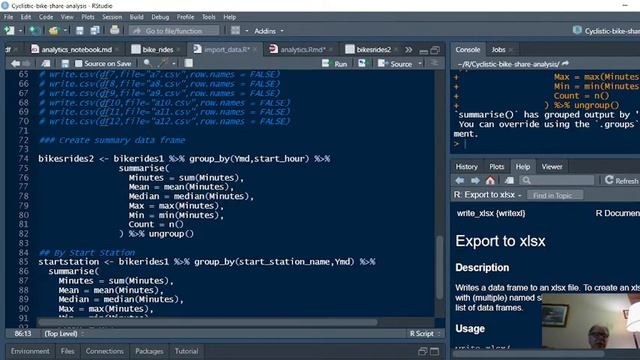Open the Profile menu
Image resolution: width=640 pixels, height=360 pixels.
(185, 17)
